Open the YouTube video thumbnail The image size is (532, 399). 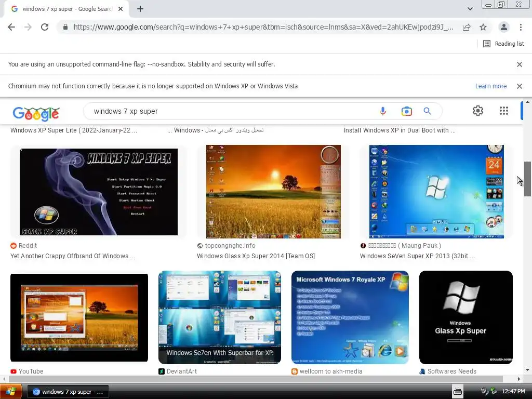pyautogui.click(x=79, y=317)
